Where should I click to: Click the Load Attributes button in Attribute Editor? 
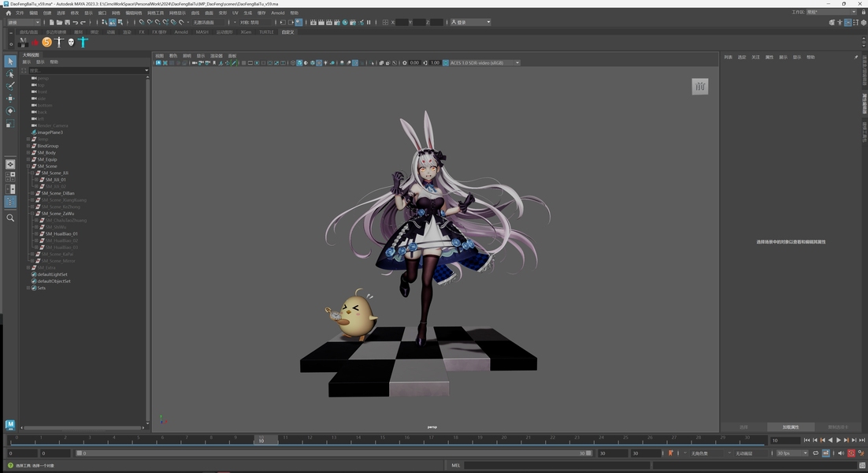tap(791, 427)
